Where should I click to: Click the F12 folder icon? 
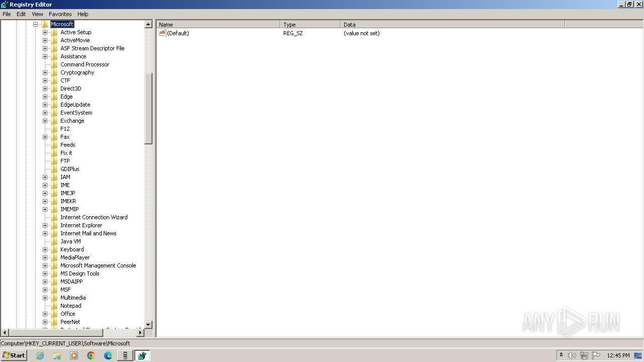54,129
